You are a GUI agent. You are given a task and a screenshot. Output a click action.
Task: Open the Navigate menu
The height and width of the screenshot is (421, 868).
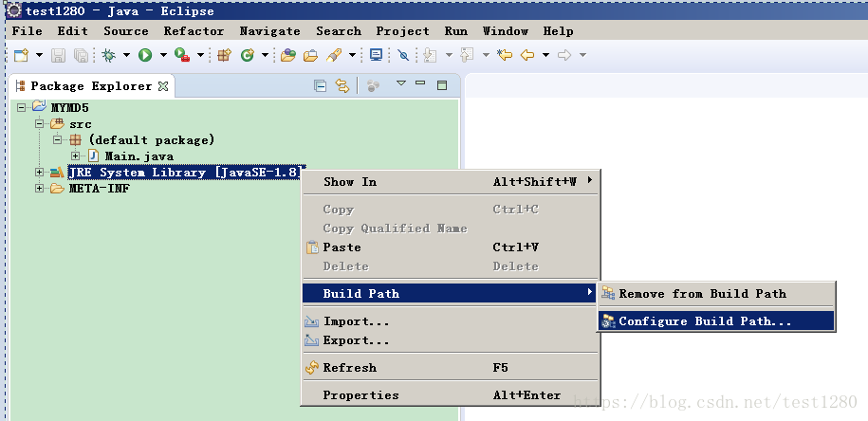tap(269, 31)
